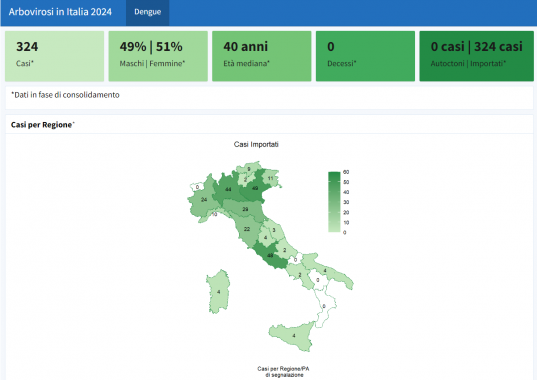Select Piemonte region showing 24 cases
This screenshot has height=380, width=537.
tap(204, 200)
